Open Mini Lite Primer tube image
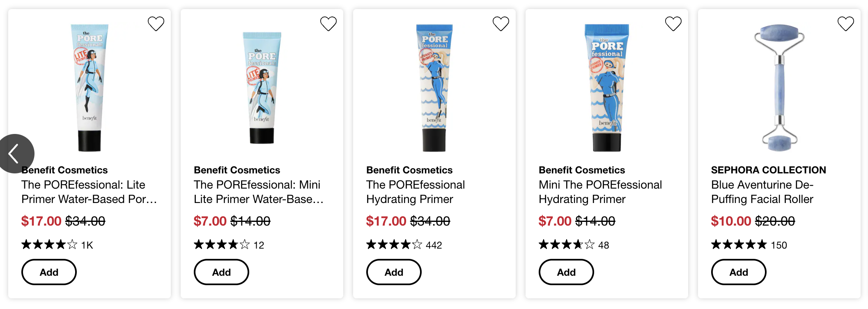868x309 pixels. click(262, 88)
